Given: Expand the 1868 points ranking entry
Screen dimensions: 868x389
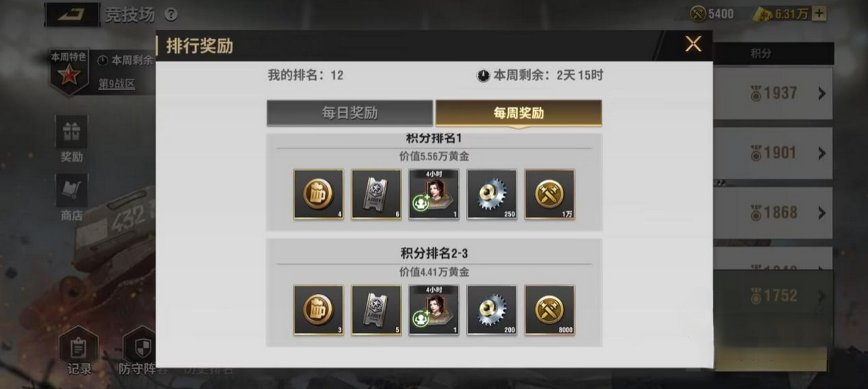Looking at the screenshot, I should coord(822,213).
